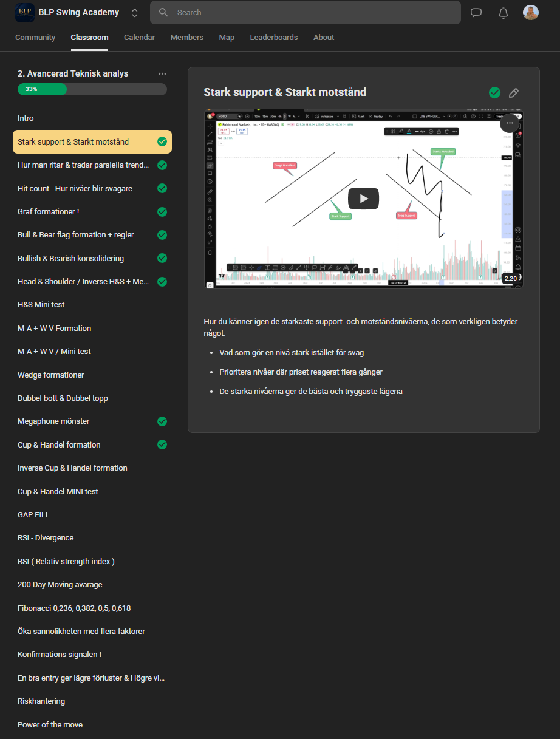Open the RSI - Divergence lesson
Image resolution: width=560 pixels, height=739 pixels.
(92, 537)
